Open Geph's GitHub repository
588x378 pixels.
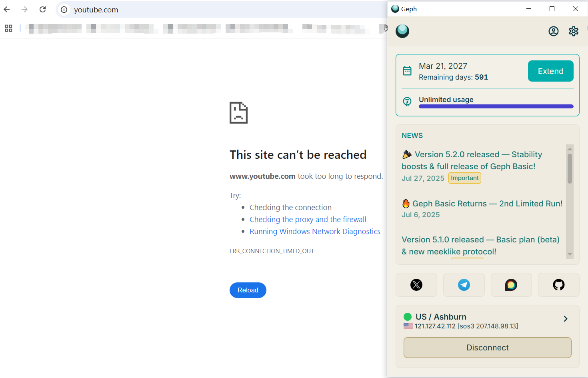pos(559,285)
